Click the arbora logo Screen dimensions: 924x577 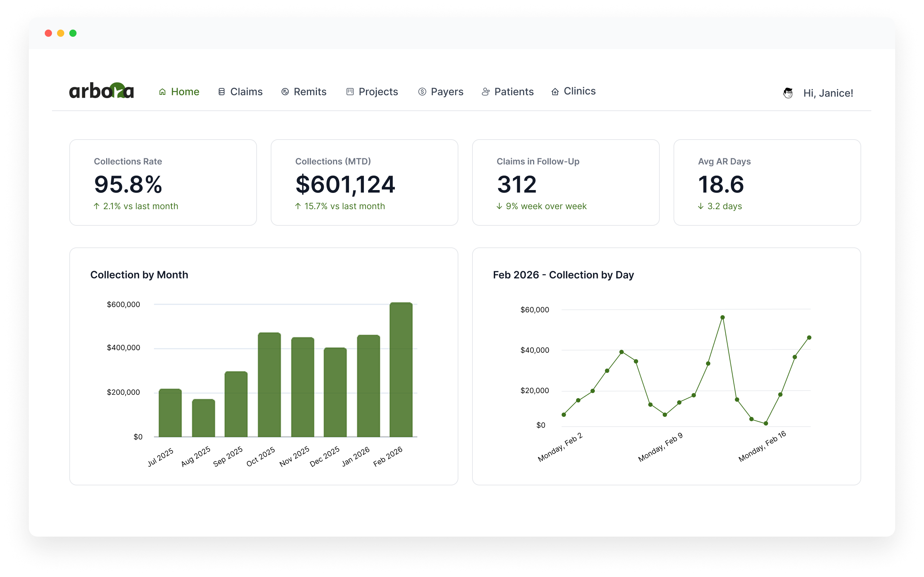(x=101, y=91)
